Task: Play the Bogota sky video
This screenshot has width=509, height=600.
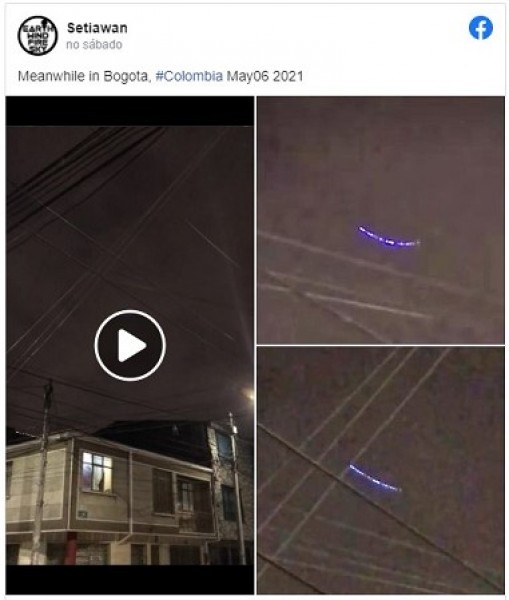Action: tap(130, 345)
